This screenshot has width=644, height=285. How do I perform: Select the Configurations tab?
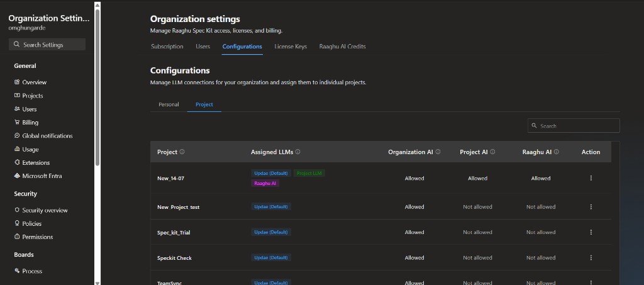tap(242, 47)
